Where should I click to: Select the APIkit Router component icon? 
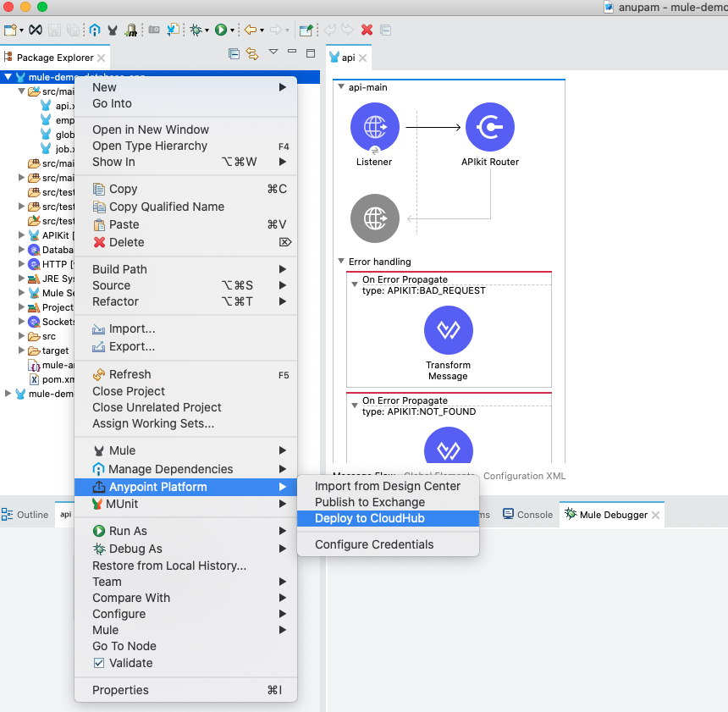tap(489, 127)
